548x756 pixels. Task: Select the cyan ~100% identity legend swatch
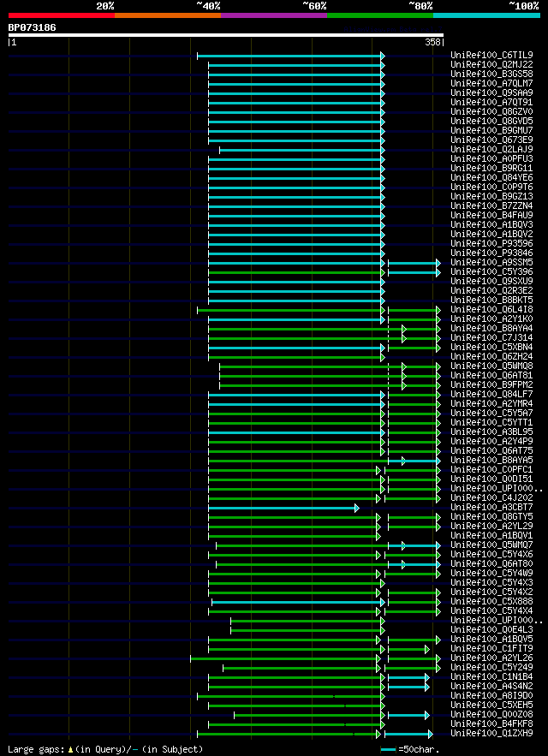point(486,15)
